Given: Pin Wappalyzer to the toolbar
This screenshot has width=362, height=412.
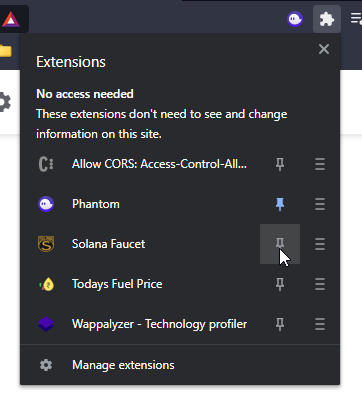Looking at the screenshot, I should point(280,324).
